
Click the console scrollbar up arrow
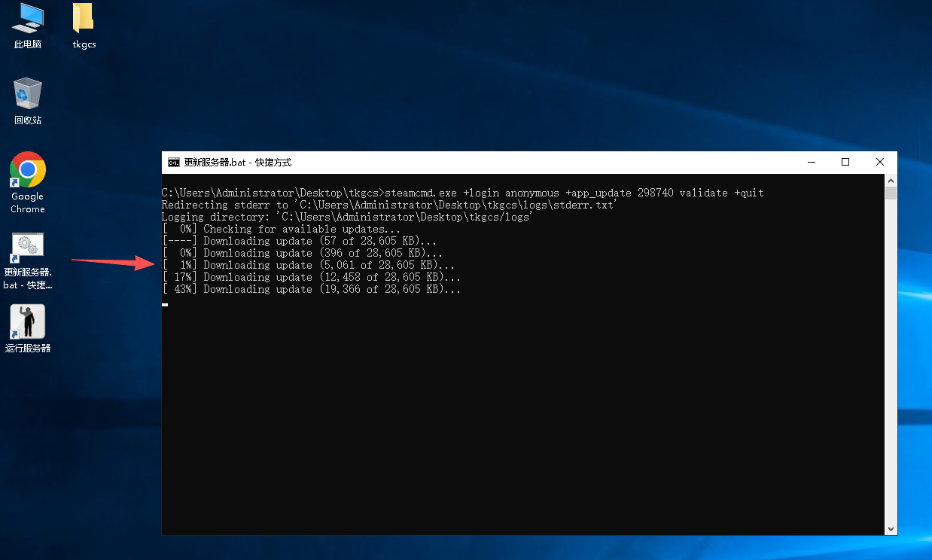click(891, 181)
